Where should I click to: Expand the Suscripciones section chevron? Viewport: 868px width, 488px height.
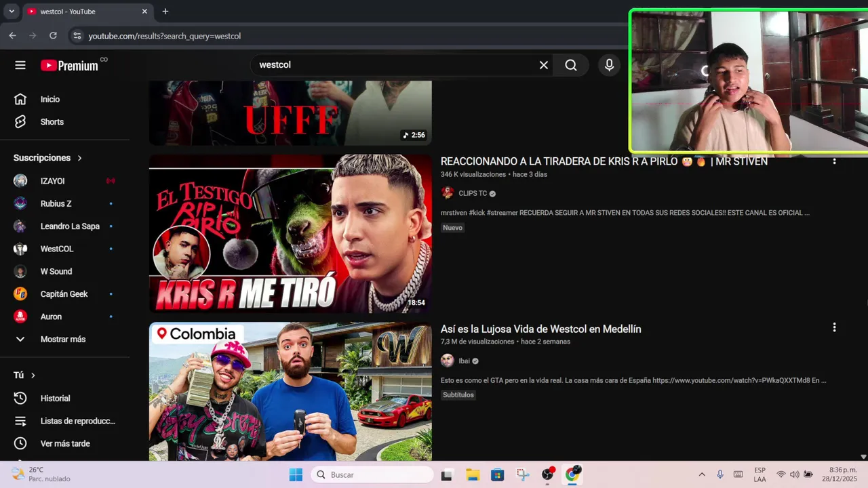coord(79,158)
